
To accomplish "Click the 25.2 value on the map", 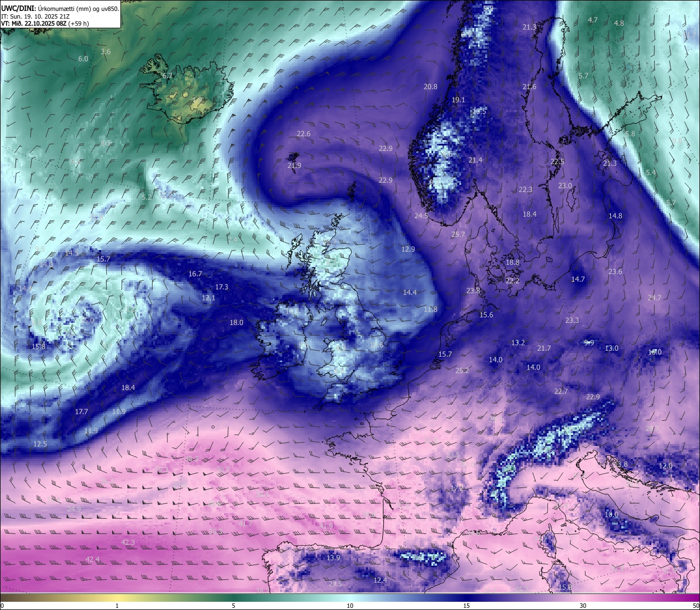I will [x=462, y=371].
